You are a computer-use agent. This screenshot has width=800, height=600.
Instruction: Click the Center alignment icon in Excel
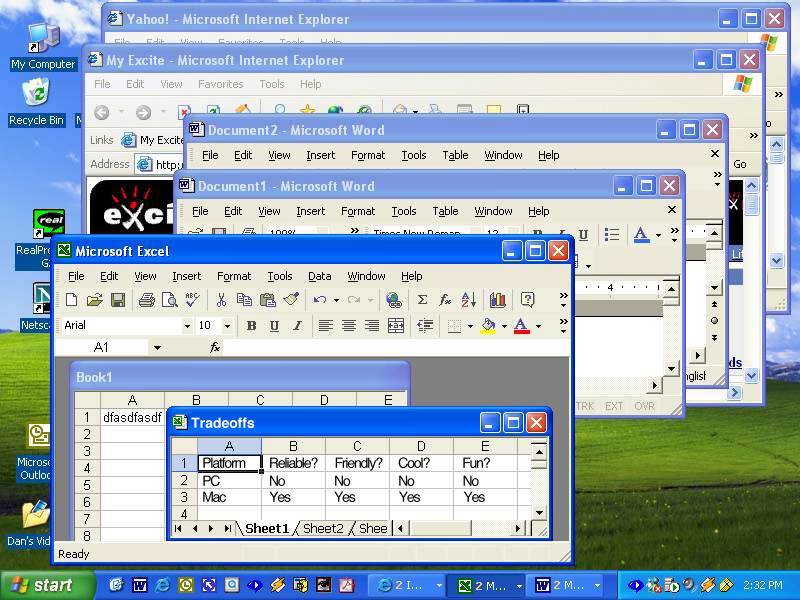point(349,326)
